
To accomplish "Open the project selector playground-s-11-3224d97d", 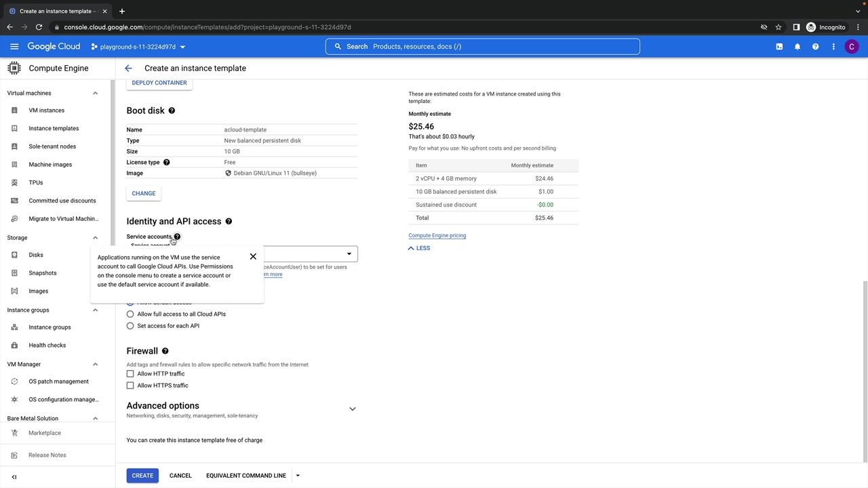I will coord(138,47).
